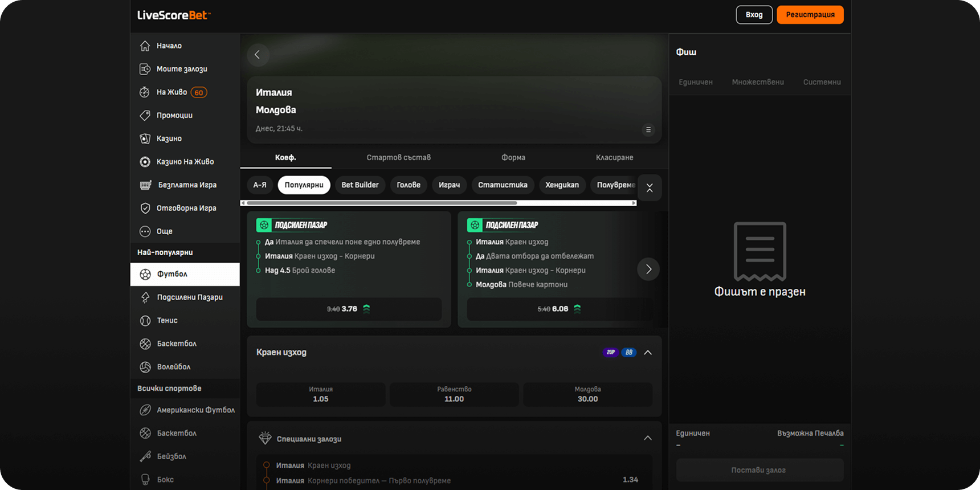
Task: Click the match info list icon
Action: pos(648,130)
